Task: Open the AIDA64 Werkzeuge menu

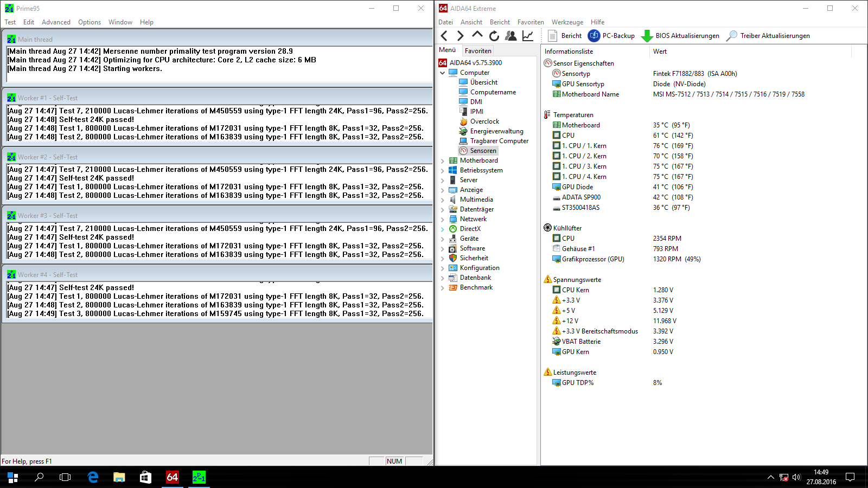Action: 567,22
